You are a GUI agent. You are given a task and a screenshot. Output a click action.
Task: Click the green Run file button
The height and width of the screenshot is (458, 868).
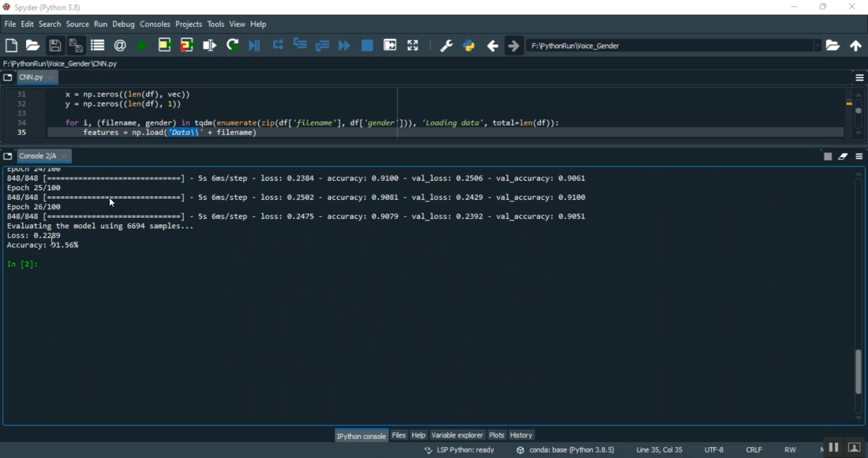click(x=142, y=46)
